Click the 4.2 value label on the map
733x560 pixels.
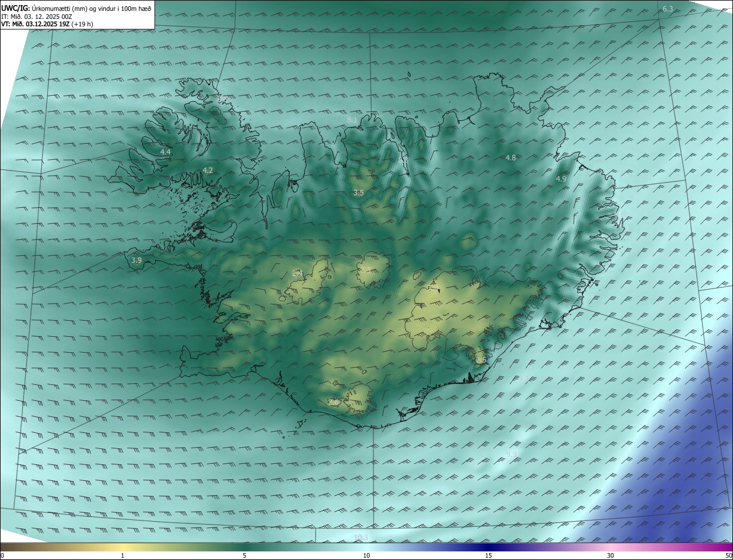coord(208,170)
